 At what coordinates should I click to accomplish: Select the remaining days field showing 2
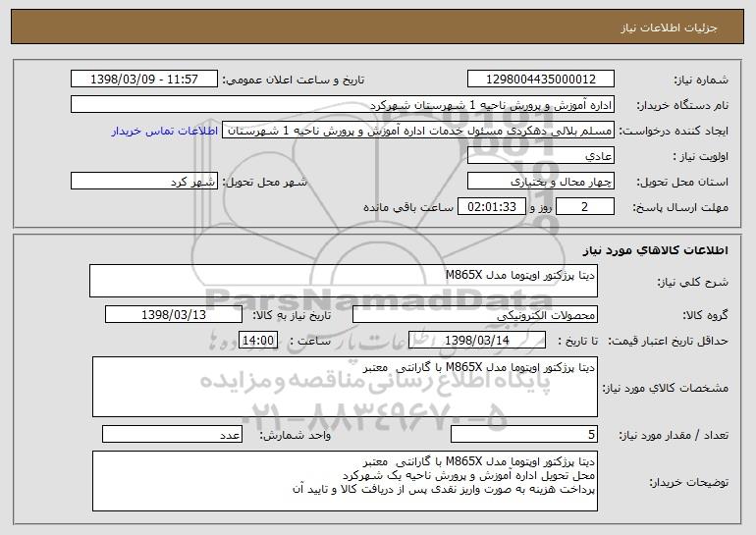tap(585, 207)
